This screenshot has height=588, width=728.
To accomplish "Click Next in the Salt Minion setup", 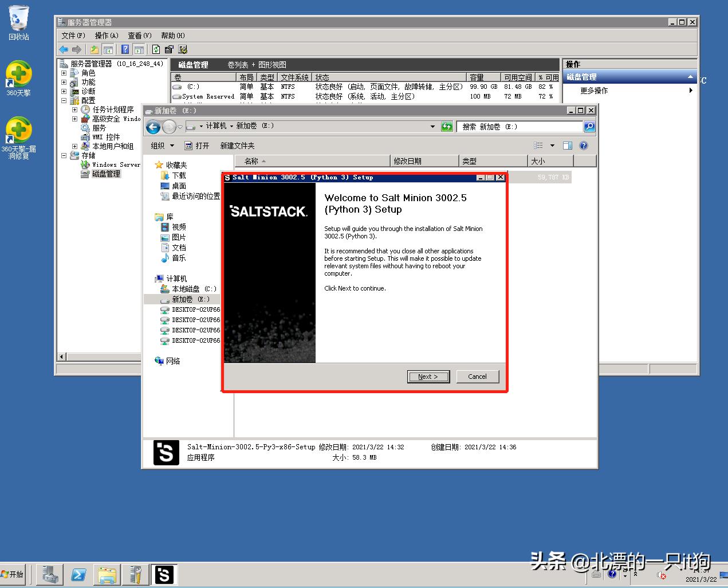I will pyautogui.click(x=428, y=377).
